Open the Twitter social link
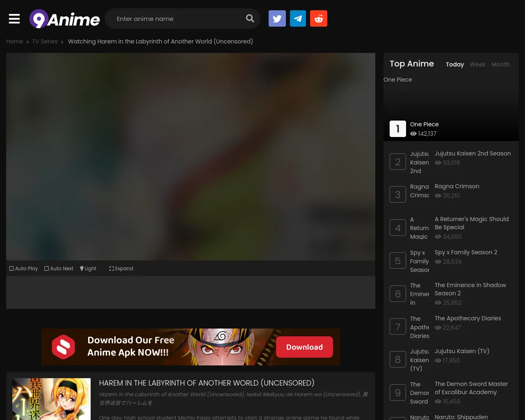Viewport: 525px width, 420px height. 277,18
